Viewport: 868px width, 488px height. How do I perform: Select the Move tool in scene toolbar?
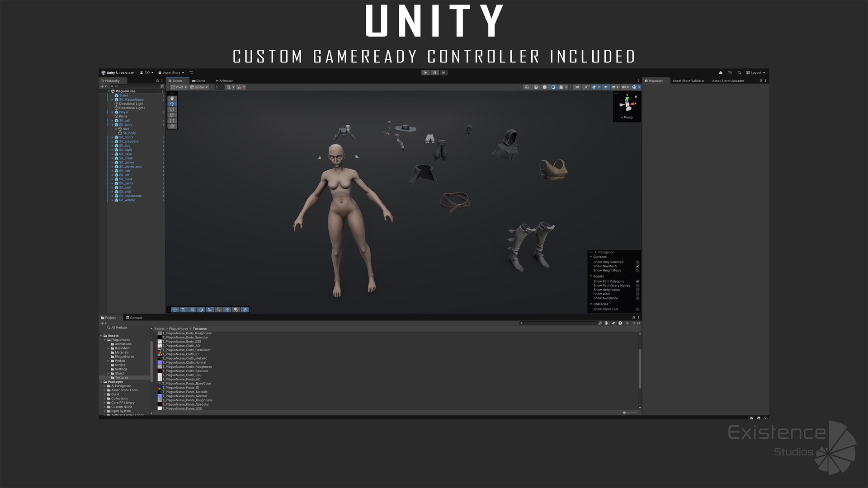[x=172, y=104]
